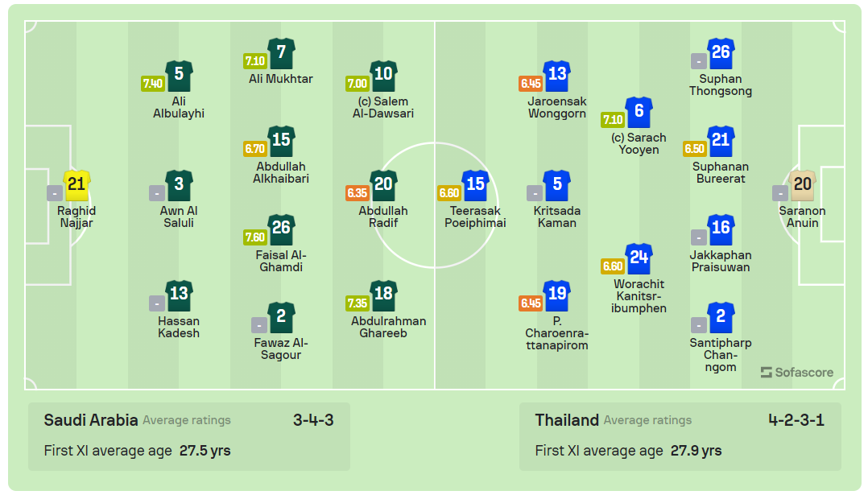Click the Thailand team name
The height and width of the screenshot is (495, 868).
pos(567,420)
